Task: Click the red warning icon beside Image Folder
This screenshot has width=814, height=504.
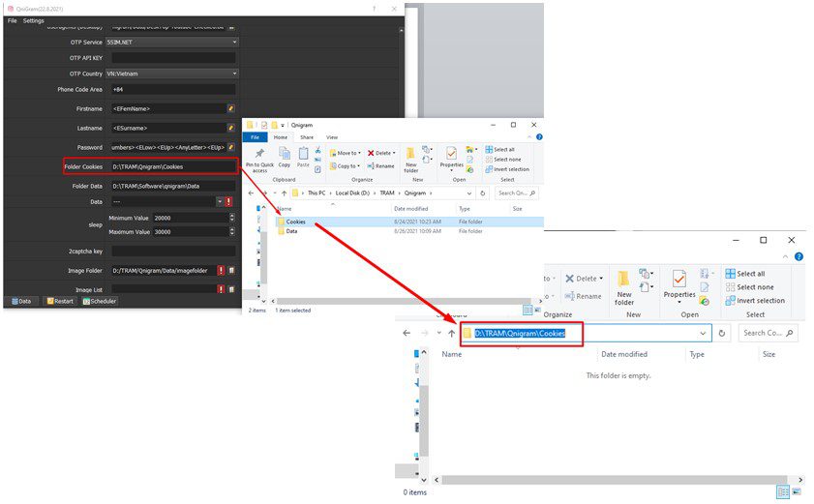Action: tap(221, 271)
